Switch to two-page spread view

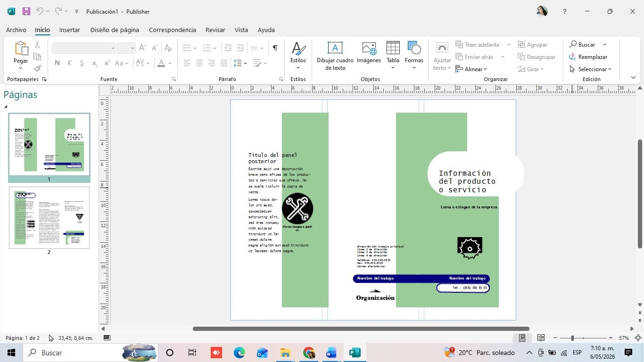pyautogui.click(x=541, y=338)
